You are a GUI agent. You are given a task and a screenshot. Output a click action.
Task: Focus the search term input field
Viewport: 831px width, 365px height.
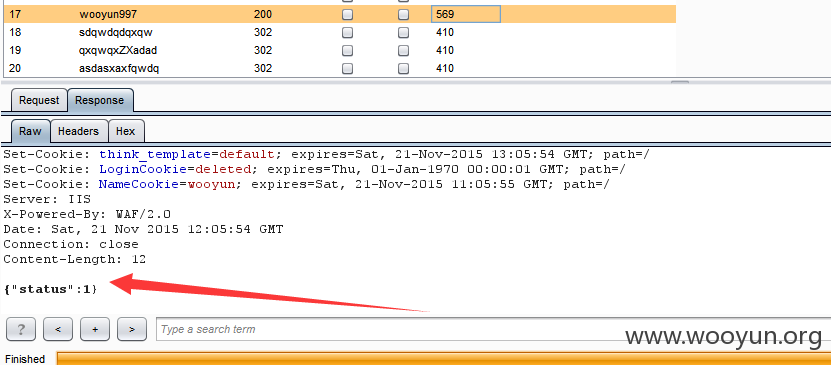[x=493, y=329]
